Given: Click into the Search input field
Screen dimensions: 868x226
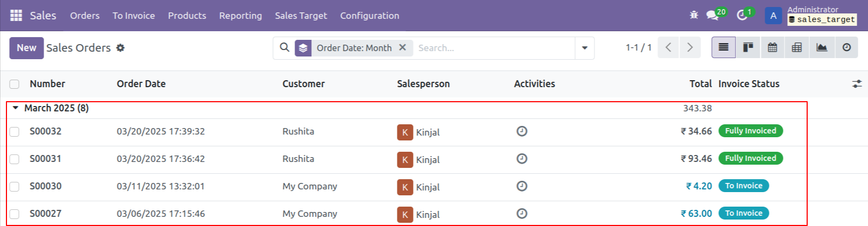Looking at the screenshot, I should [493, 48].
